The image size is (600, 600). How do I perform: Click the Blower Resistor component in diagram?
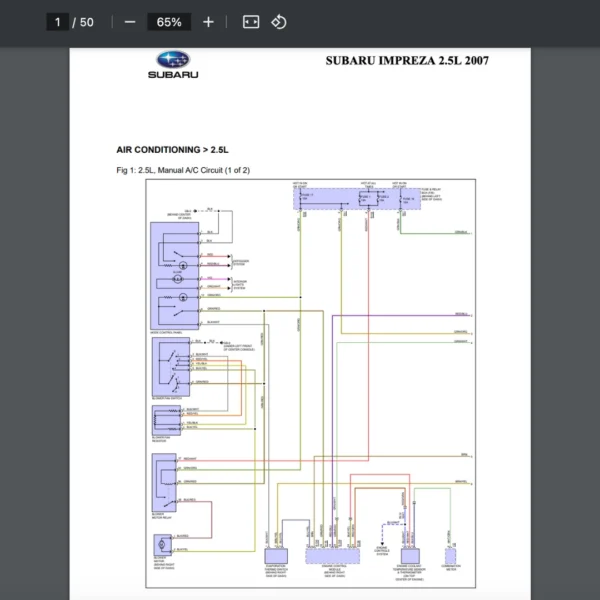click(x=164, y=419)
